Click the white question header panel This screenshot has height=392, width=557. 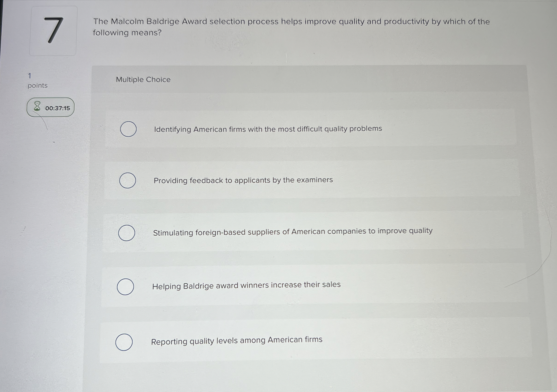coord(291,32)
